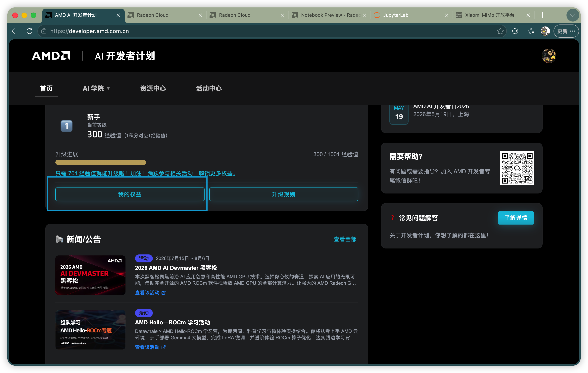Click level 1 badge icon
This screenshot has height=373, width=588.
click(66, 126)
